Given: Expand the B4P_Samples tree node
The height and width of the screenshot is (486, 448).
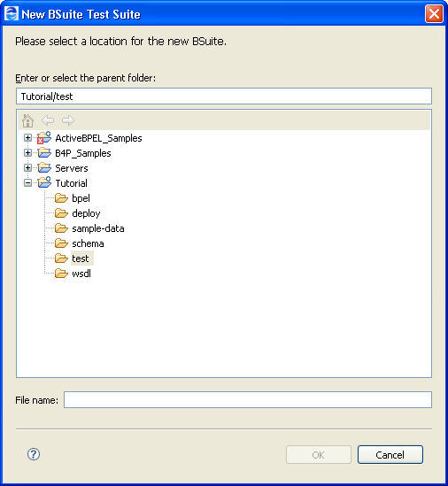Looking at the screenshot, I should point(27,153).
